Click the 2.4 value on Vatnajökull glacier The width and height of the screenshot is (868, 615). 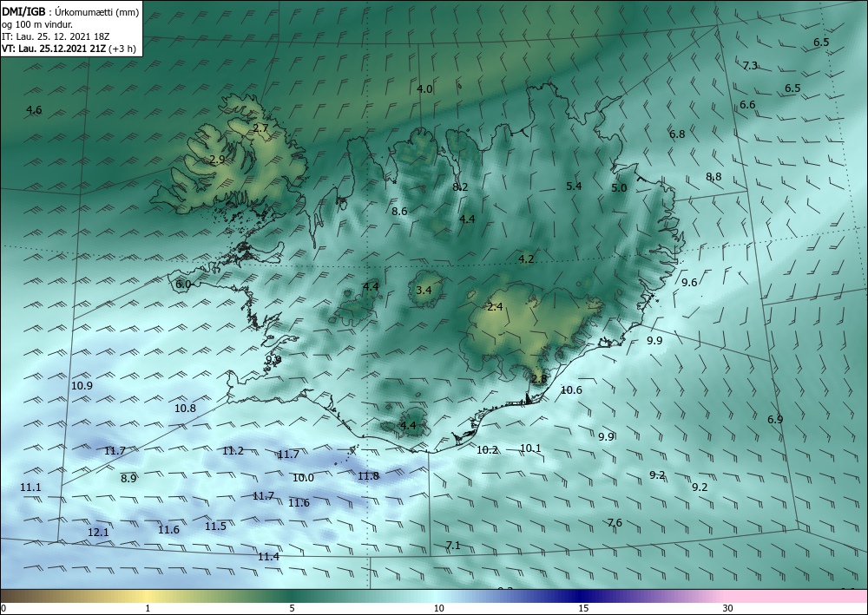(495, 306)
